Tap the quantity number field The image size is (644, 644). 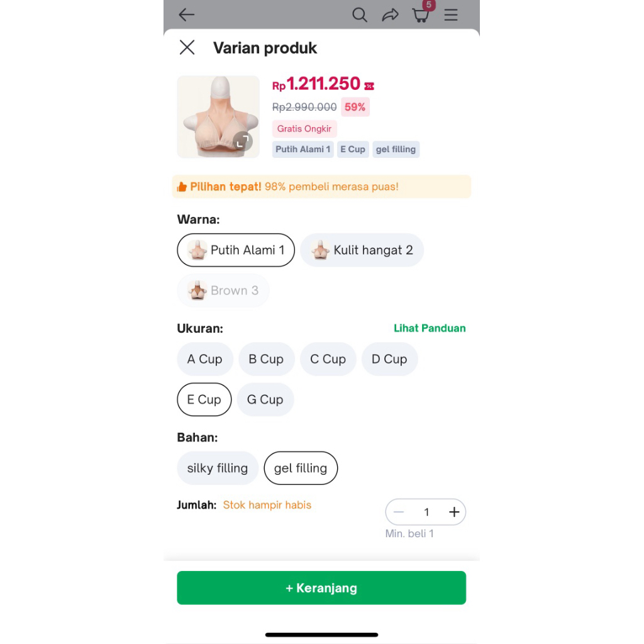426,512
